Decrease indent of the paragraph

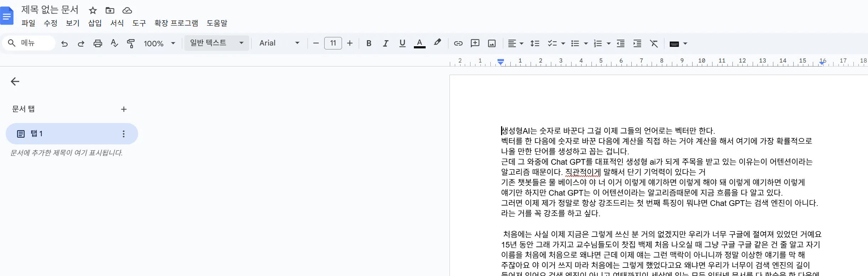(x=621, y=43)
